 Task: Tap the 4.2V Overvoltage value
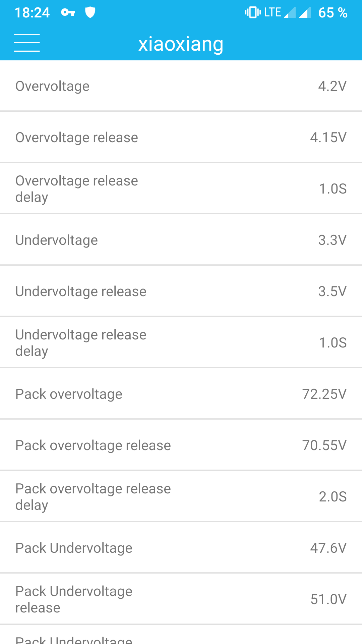(332, 86)
